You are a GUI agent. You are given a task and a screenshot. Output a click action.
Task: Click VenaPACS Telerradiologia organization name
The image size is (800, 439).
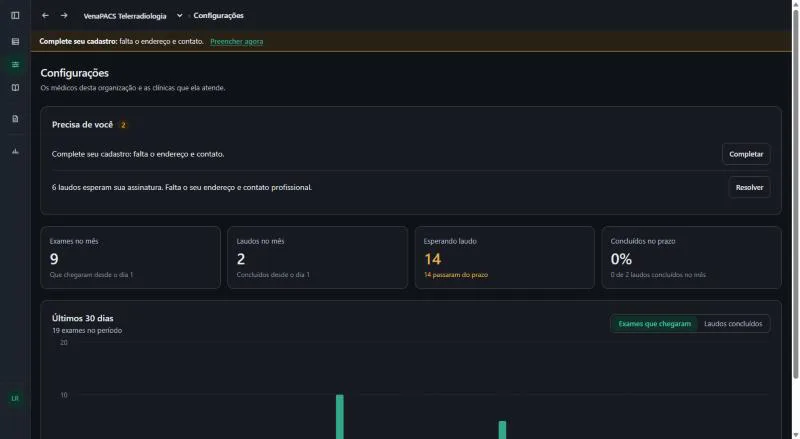(x=125, y=16)
